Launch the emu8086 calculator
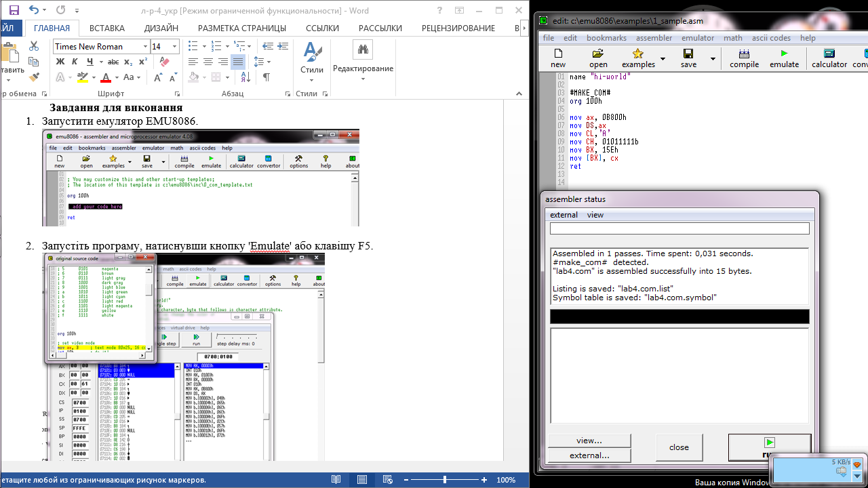Screen dimensions: 868x488 pos(829,58)
